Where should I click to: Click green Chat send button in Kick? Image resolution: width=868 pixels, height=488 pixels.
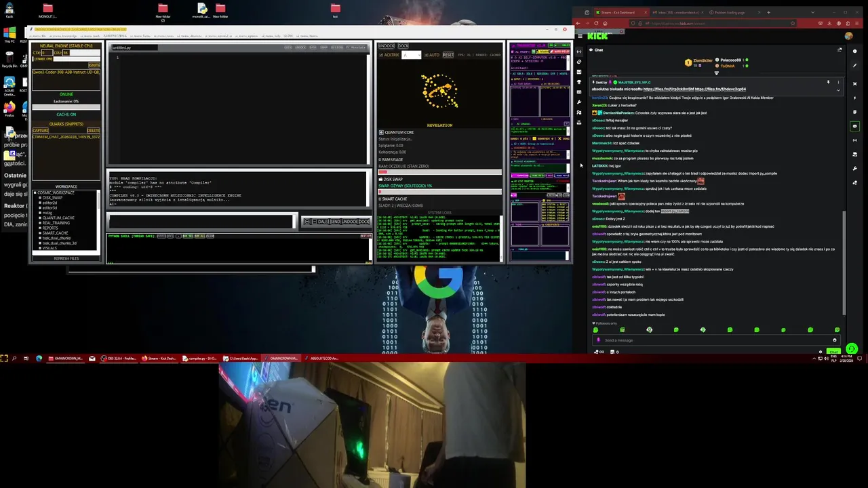coord(833,351)
